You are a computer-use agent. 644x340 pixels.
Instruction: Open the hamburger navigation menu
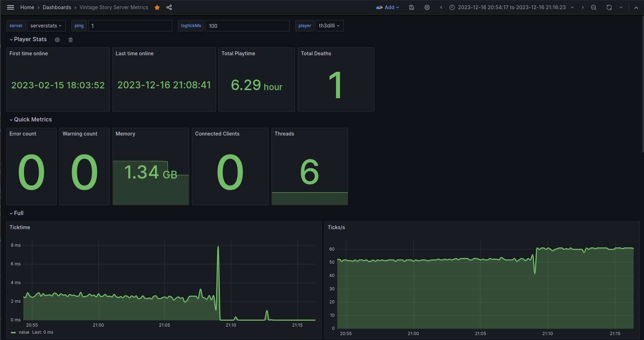point(11,7)
